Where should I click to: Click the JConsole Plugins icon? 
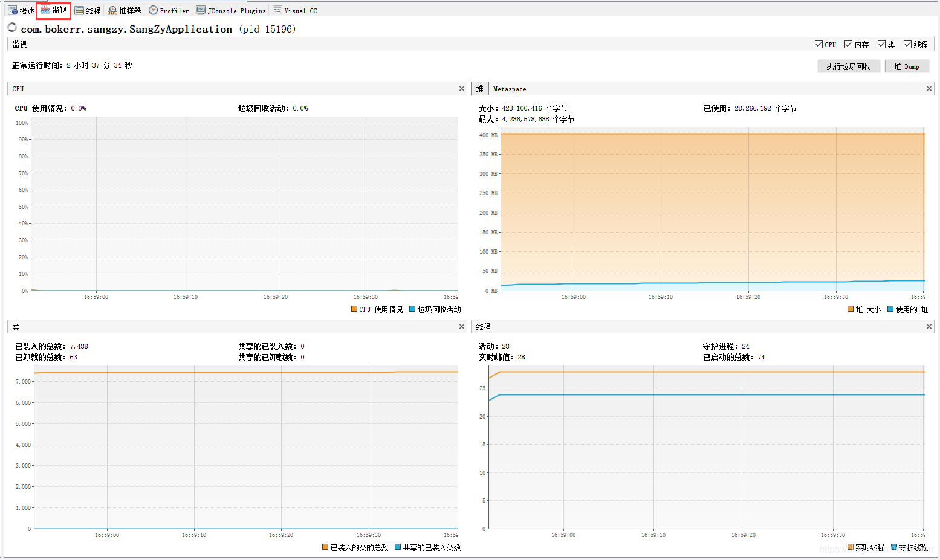pos(201,10)
